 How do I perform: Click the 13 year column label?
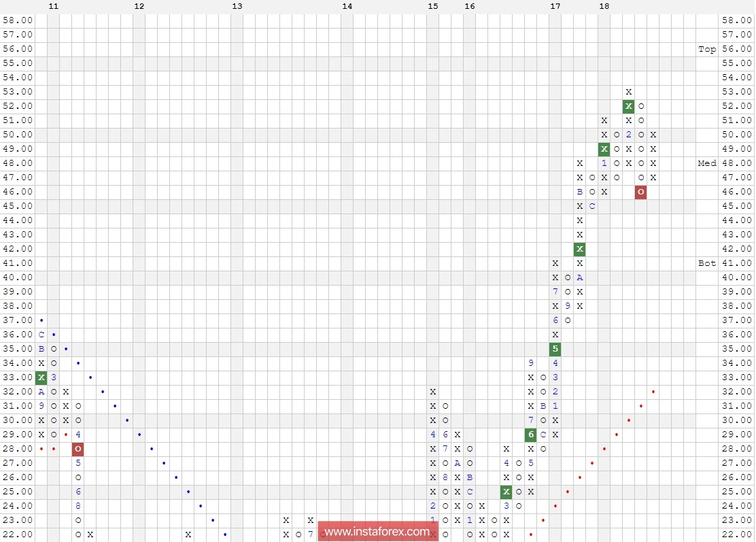click(237, 6)
